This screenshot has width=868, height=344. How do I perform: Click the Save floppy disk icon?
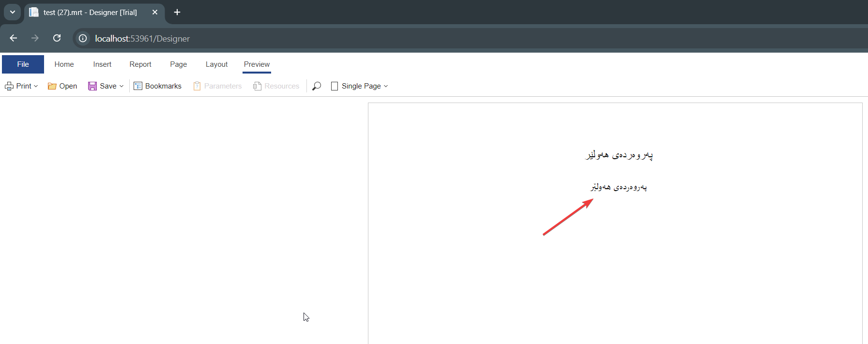pyautogui.click(x=92, y=86)
